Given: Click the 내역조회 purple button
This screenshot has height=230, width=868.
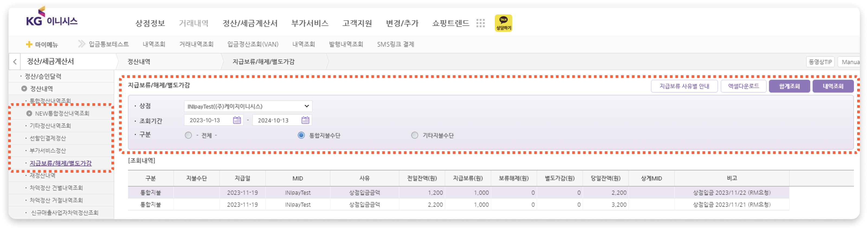Looking at the screenshot, I should click(833, 86).
